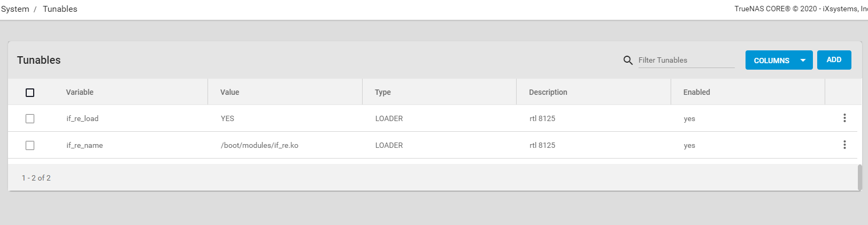
Task: Click the vertical scrollbar thumb at the right edge
Action: (860, 177)
